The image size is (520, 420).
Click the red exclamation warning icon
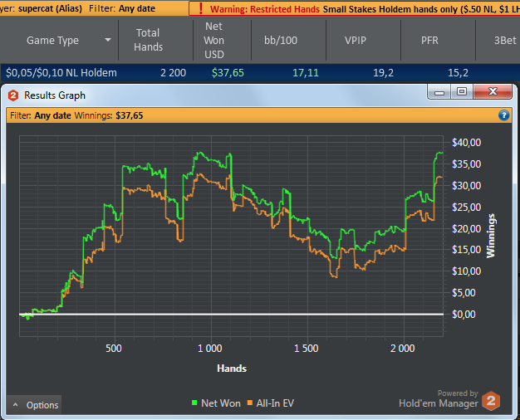pos(201,8)
